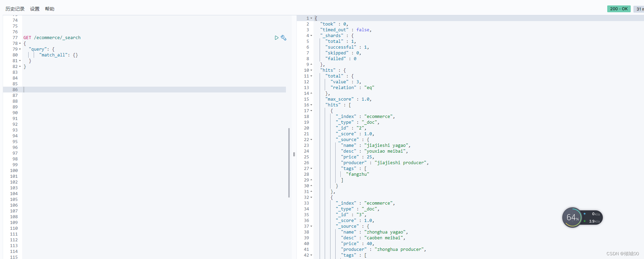Click the 200 - OK status badge
Viewport: 644px width, 259px height.
[x=619, y=9]
